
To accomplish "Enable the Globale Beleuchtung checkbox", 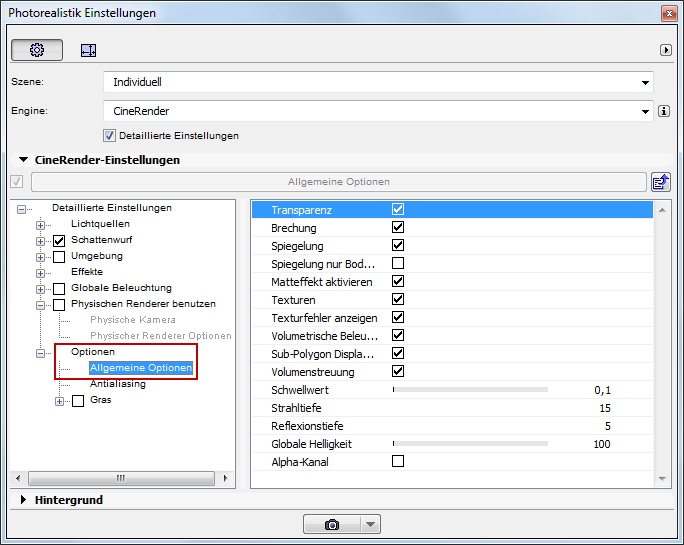I will click(x=59, y=288).
